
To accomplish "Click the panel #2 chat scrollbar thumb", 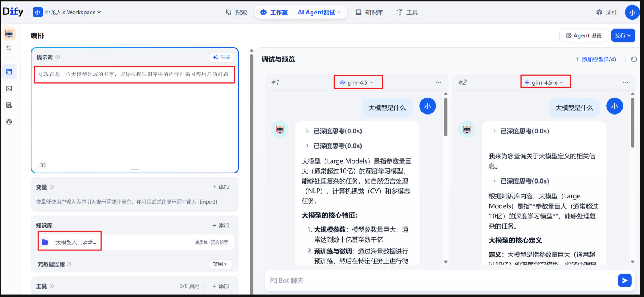I will click(x=633, y=123).
